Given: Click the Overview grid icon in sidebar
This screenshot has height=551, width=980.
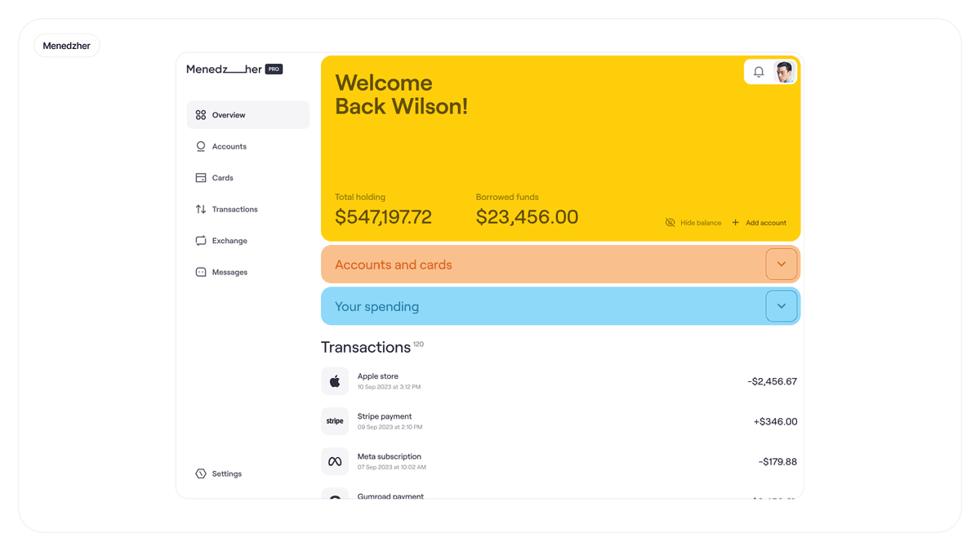Looking at the screenshot, I should pyautogui.click(x=201, y=115).
